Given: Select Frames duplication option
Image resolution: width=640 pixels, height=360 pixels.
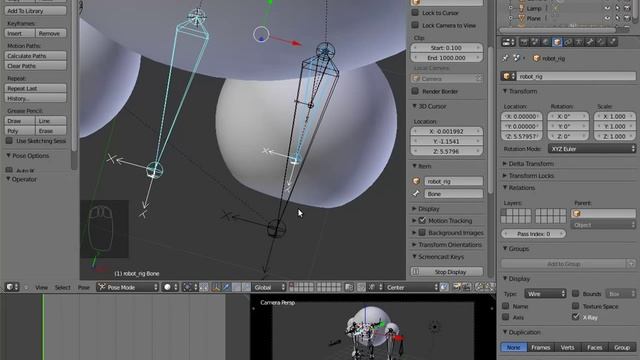Looking at the screenshot, I should tap(540, 347).
